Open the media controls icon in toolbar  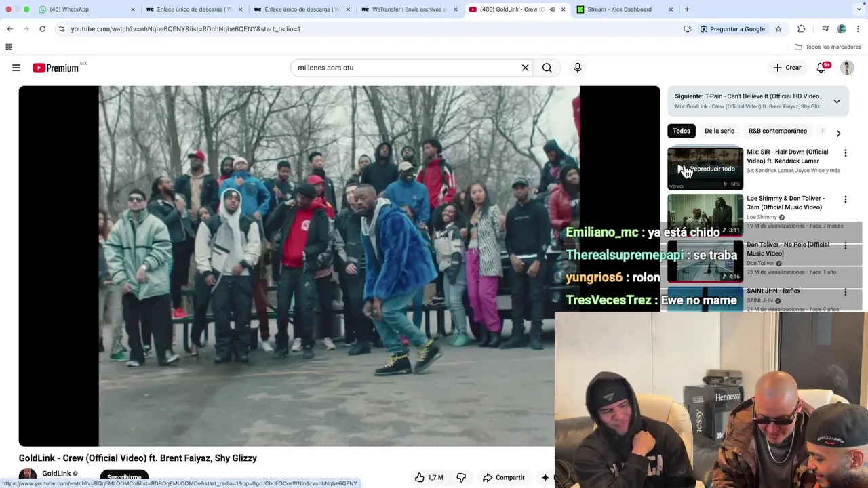pos(825,29)
